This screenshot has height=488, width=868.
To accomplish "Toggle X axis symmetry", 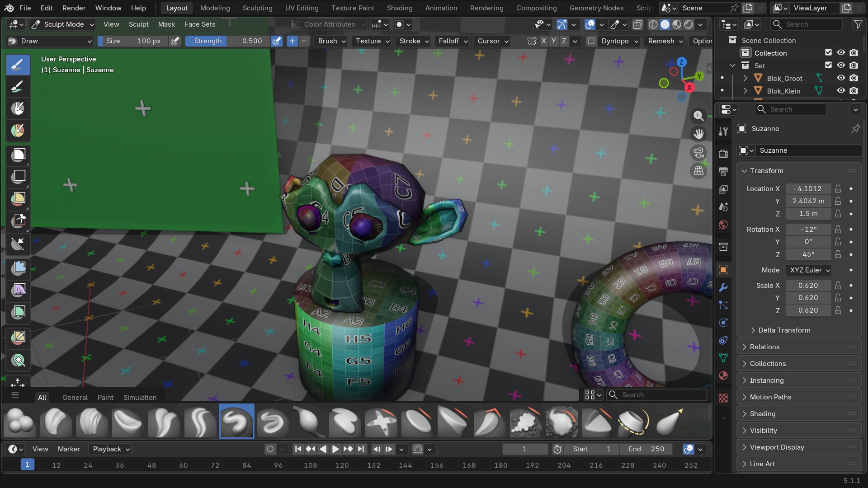I will [x=543, y=41].
